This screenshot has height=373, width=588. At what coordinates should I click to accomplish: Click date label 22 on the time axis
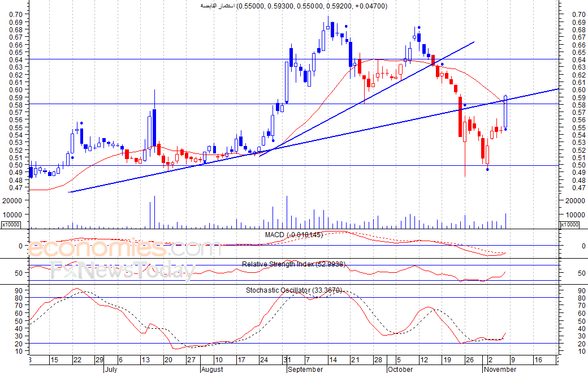coord(77,360)
